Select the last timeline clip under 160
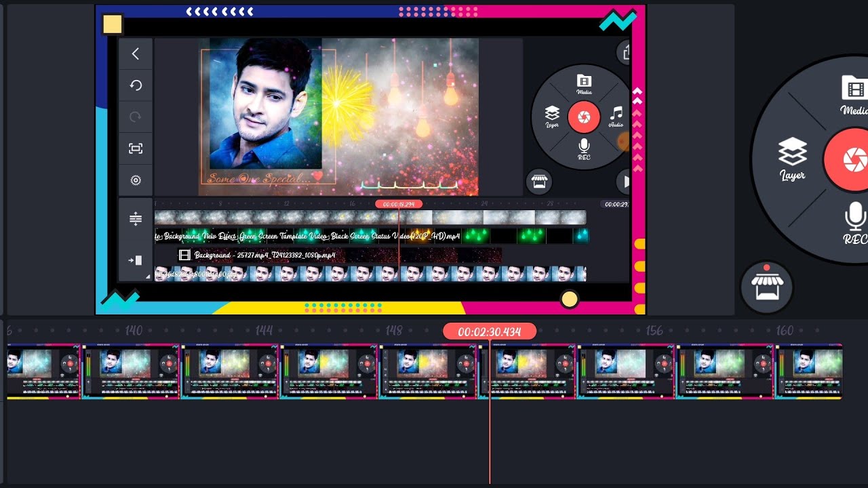 tap(808, 371)
